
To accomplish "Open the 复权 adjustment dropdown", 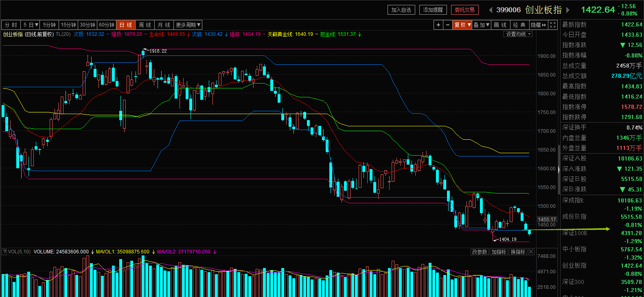I will pos(462,25).
